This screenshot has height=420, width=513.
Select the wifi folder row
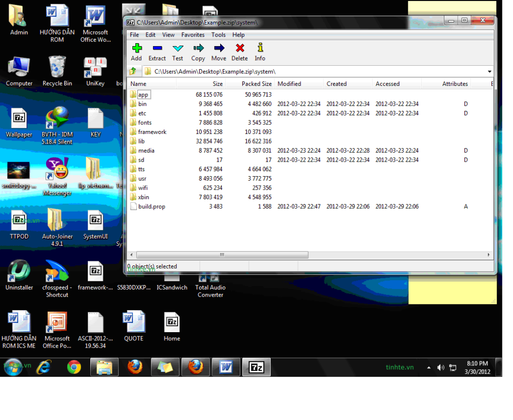click(310, 188)
